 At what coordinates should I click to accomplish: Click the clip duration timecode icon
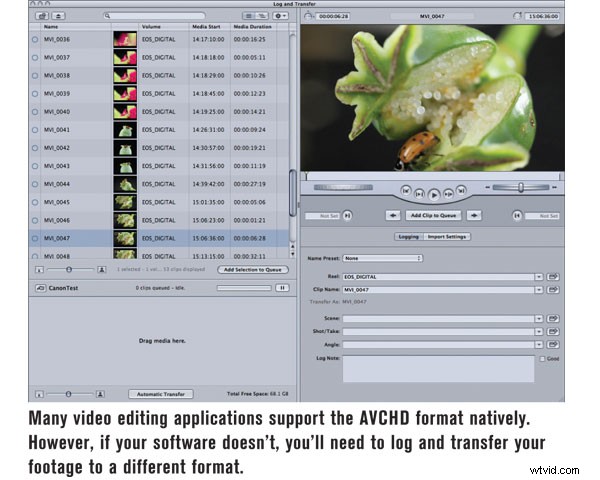click(x=308, y=16)
